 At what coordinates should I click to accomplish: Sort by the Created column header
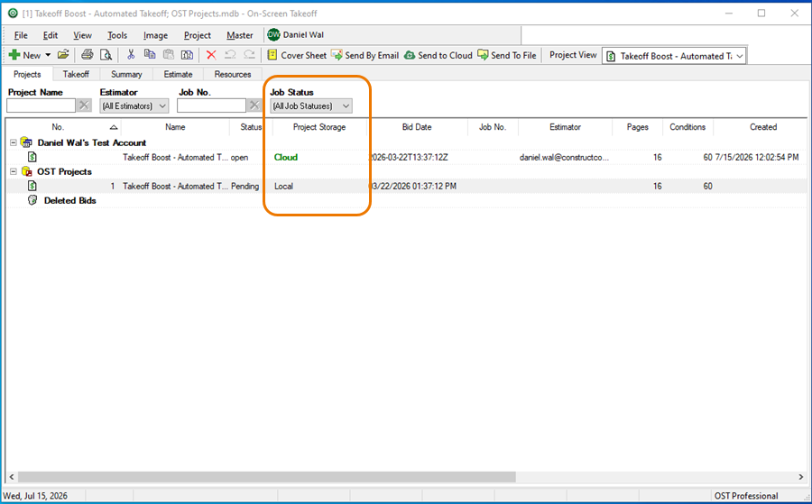click(x=763, y=127)
